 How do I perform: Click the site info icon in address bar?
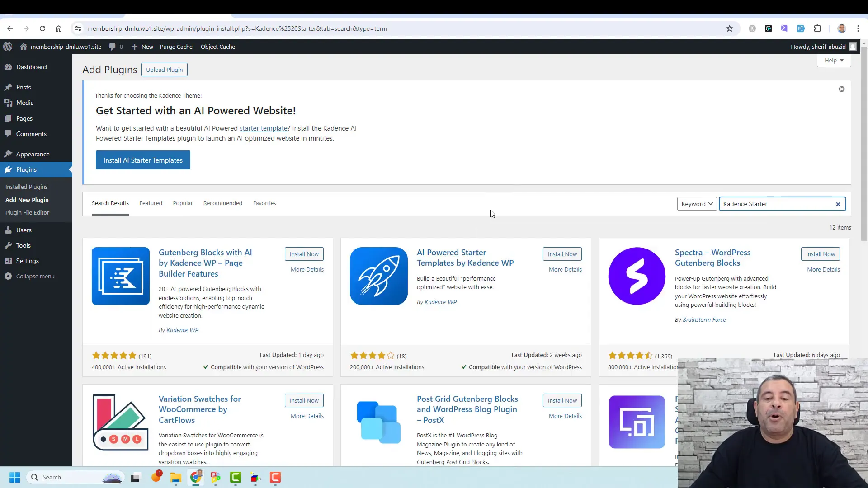tap(78, 28)
